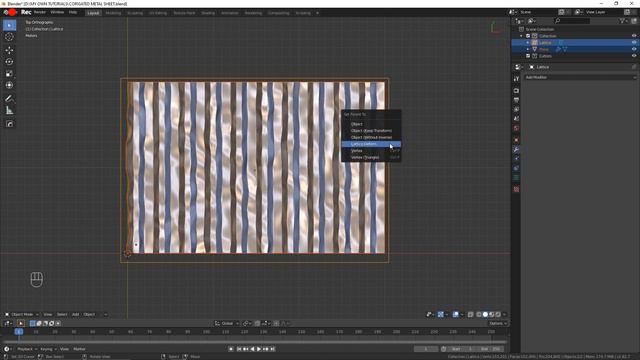Toggle Cutters collection exclude checkbox

click(528, 56)
